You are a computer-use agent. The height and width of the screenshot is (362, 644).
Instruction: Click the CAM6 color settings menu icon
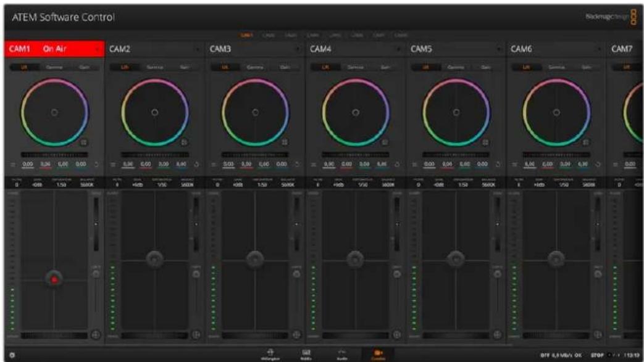514,164
